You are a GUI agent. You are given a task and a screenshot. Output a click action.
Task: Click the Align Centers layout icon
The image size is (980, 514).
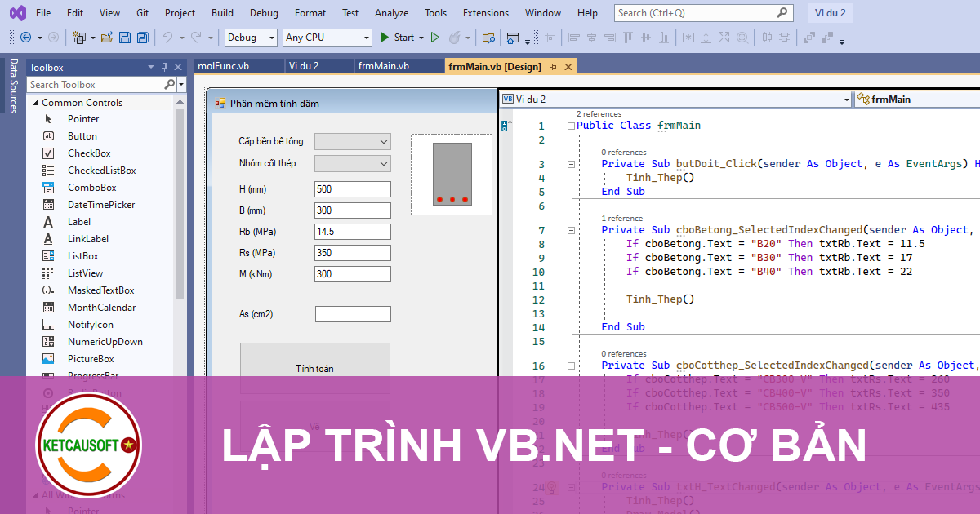click(x=591, y=38)
